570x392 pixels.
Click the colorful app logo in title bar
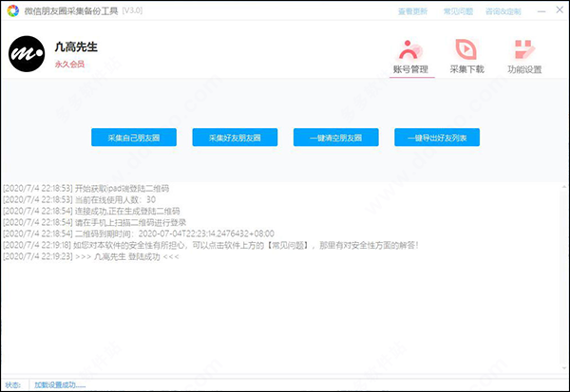coord(12,10)
